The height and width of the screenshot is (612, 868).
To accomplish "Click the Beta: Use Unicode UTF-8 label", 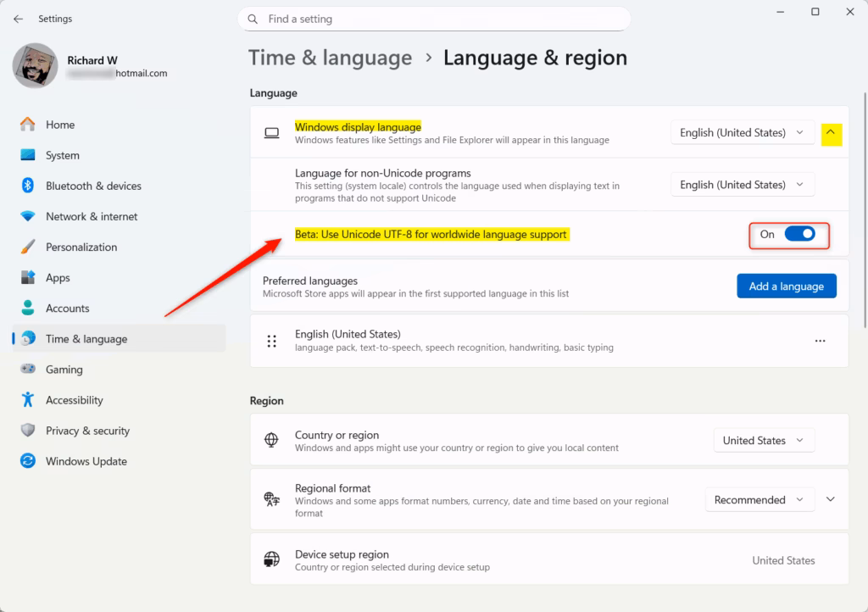I will pos(431,234).
